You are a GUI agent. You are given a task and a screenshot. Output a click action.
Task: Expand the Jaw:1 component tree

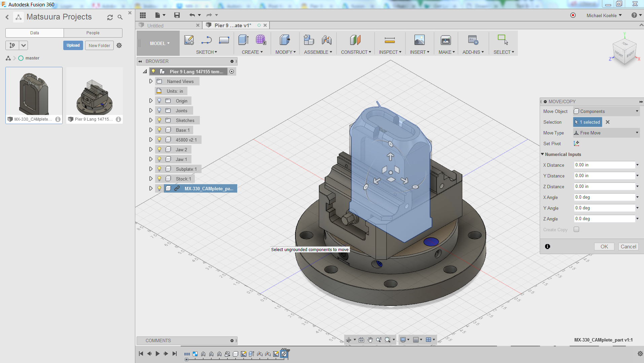151,159
